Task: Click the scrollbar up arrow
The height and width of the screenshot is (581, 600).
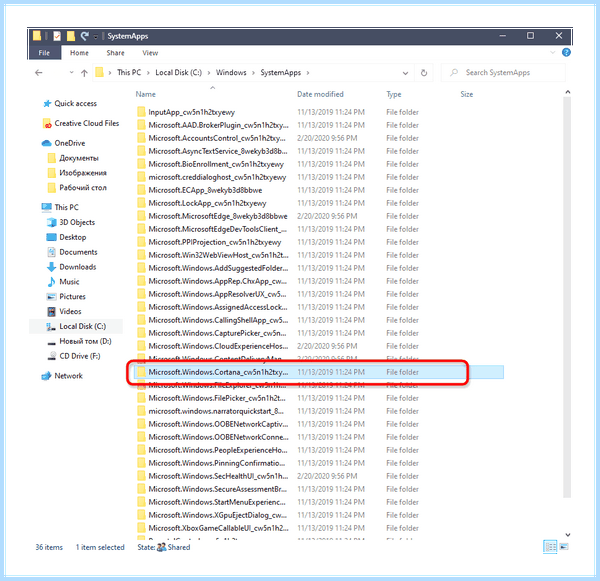Action: coord(567,92)
